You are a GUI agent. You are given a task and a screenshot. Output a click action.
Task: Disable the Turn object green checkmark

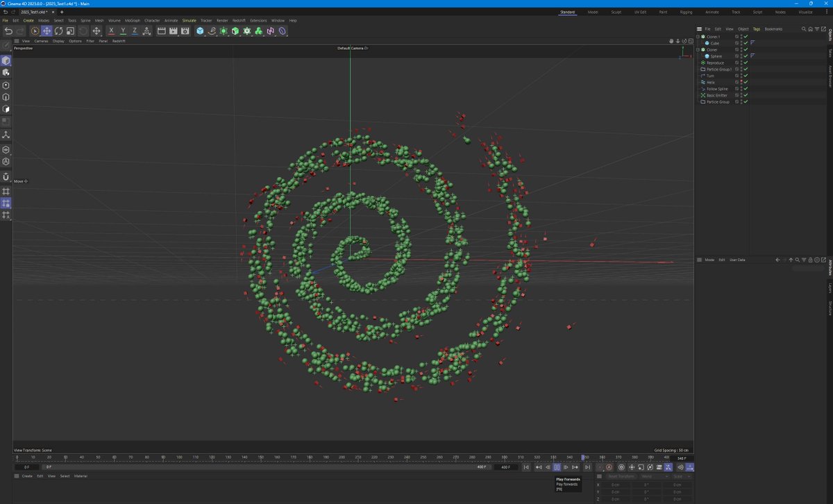746,76
